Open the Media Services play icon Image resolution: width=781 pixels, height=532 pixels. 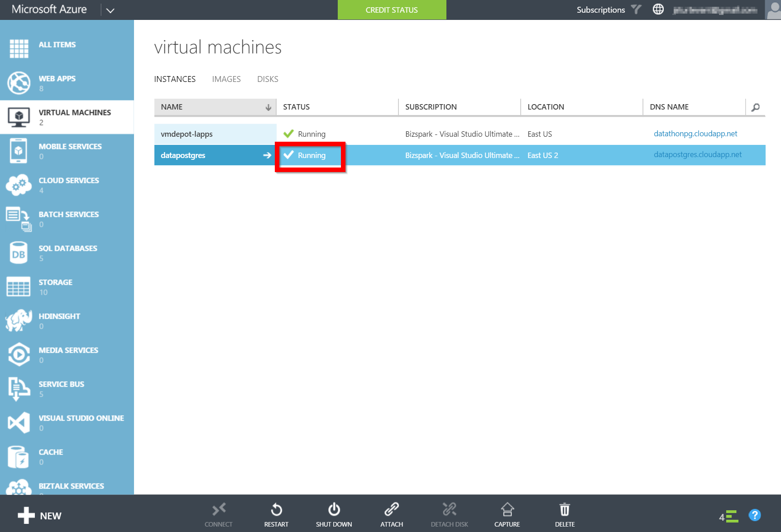coord(19,355)
